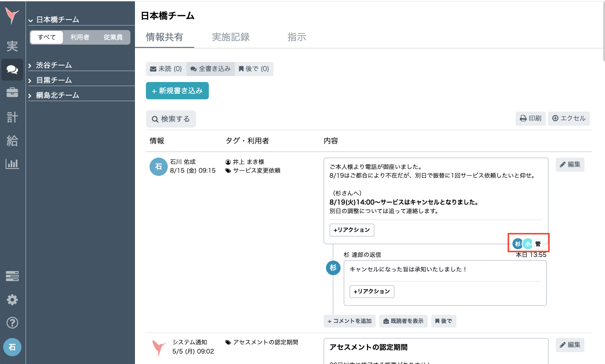The height and width of the screenshot is (364, 605).
Task: Expand the 渋谷チーム section
Action: [55, 65]
